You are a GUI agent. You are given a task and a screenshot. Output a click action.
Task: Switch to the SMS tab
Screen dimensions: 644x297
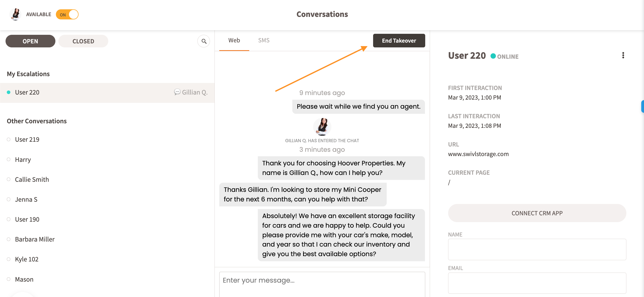tap(264, 40)
